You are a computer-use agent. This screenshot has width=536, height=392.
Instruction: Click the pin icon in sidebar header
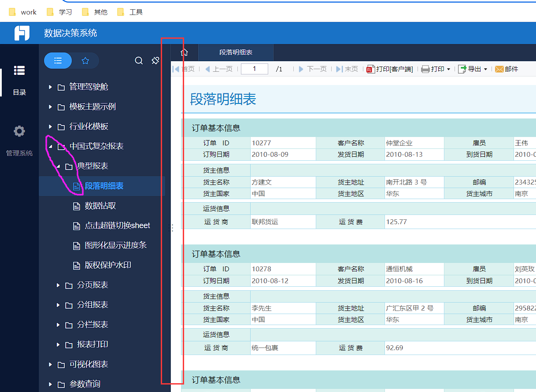click(x=155, y=61)
